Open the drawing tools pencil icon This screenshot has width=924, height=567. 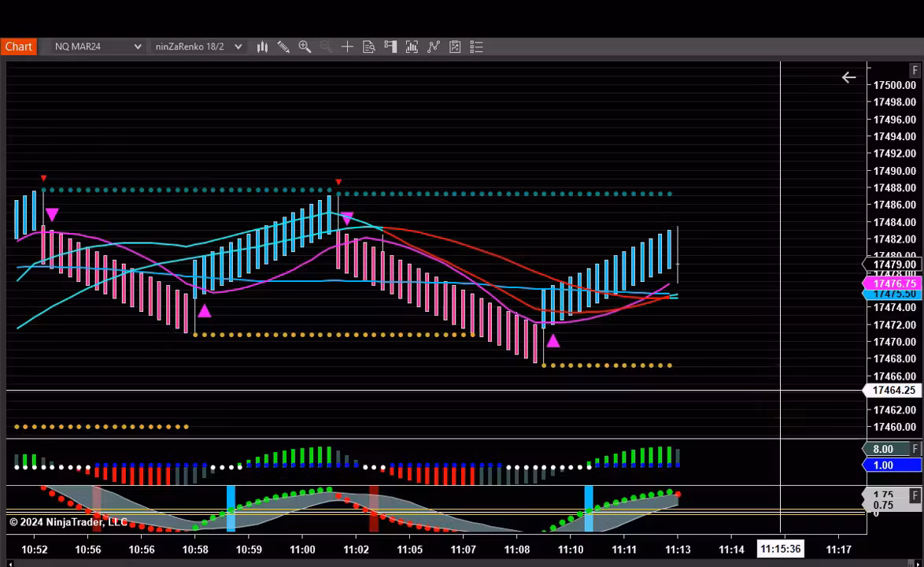click(x=283, y=46)
